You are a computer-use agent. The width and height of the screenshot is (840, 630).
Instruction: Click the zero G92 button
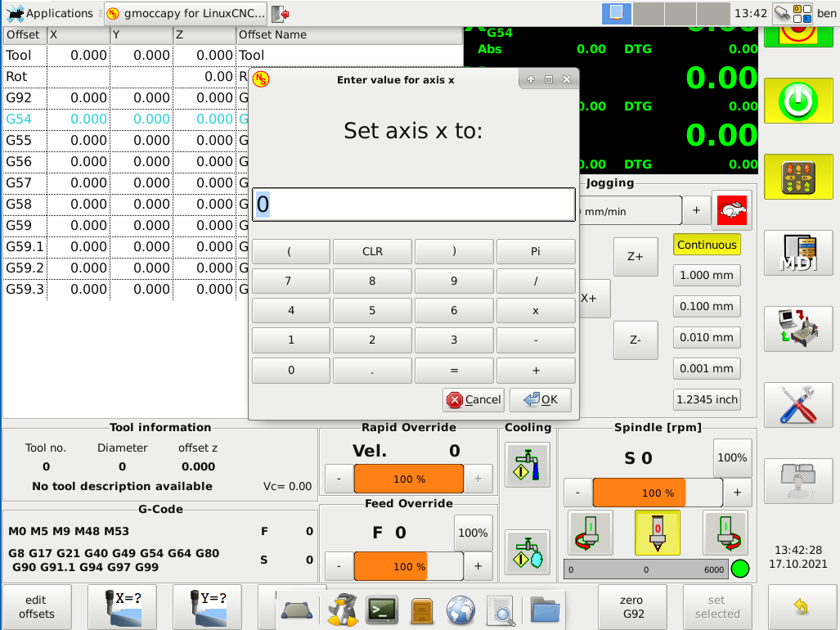pos(633,607)
